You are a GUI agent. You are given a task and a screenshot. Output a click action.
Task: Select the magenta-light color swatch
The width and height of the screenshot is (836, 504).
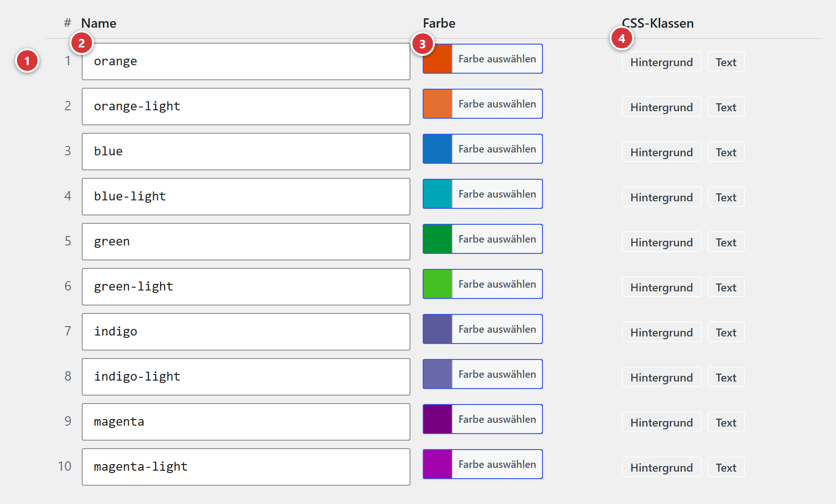coord(438,464)
